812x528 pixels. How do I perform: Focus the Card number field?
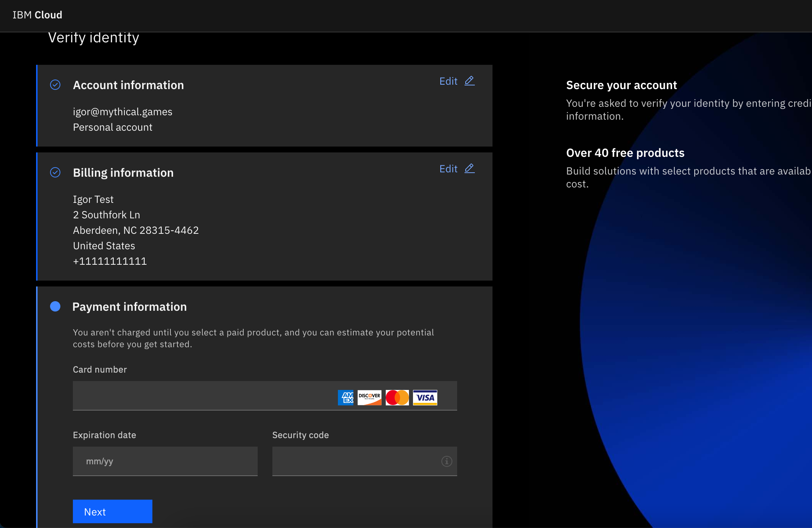point(202,396)
